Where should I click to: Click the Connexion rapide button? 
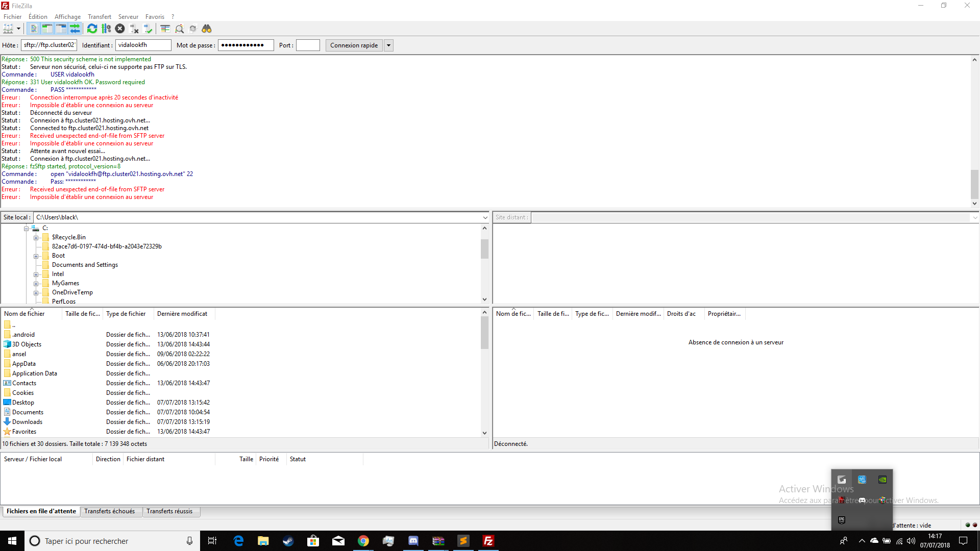[x=354, y=45]
